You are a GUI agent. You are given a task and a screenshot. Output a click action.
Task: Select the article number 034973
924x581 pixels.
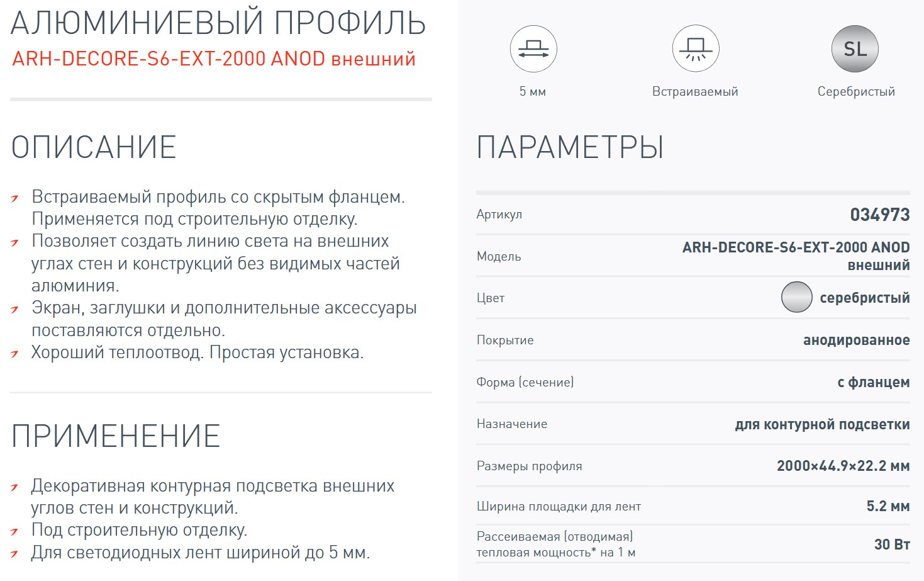click(x=880, y=215)
